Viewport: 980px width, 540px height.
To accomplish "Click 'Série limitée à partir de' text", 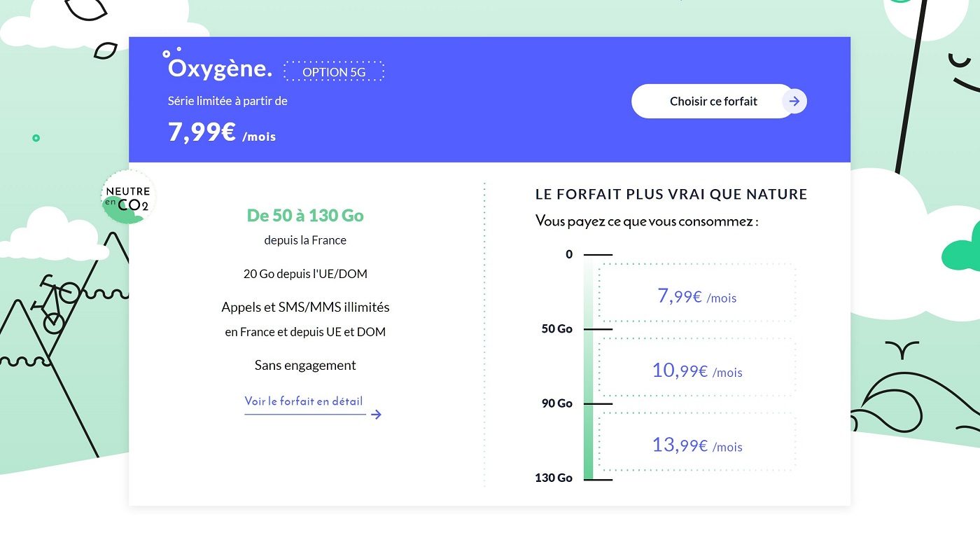I will 227,101.
